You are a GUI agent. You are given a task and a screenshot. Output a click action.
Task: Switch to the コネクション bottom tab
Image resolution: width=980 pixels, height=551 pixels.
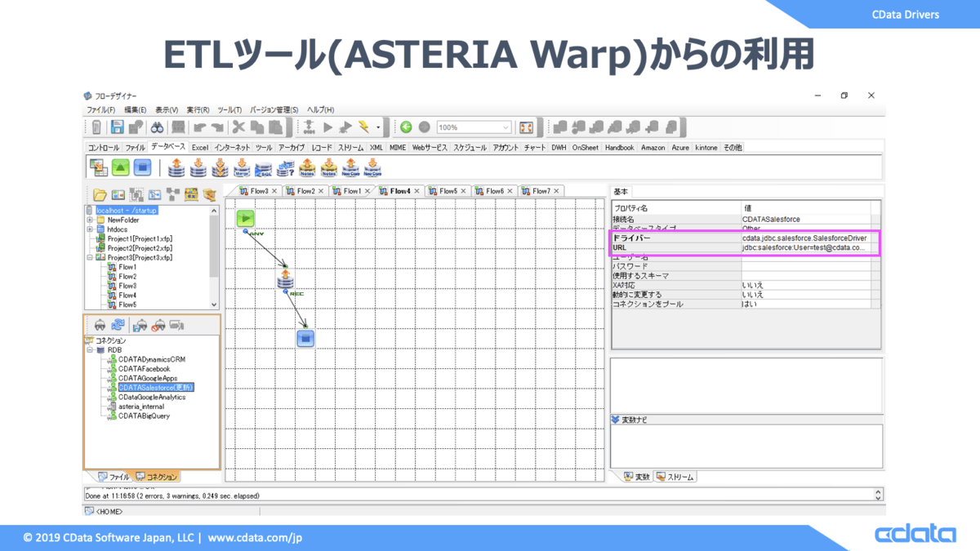(157, 477)
